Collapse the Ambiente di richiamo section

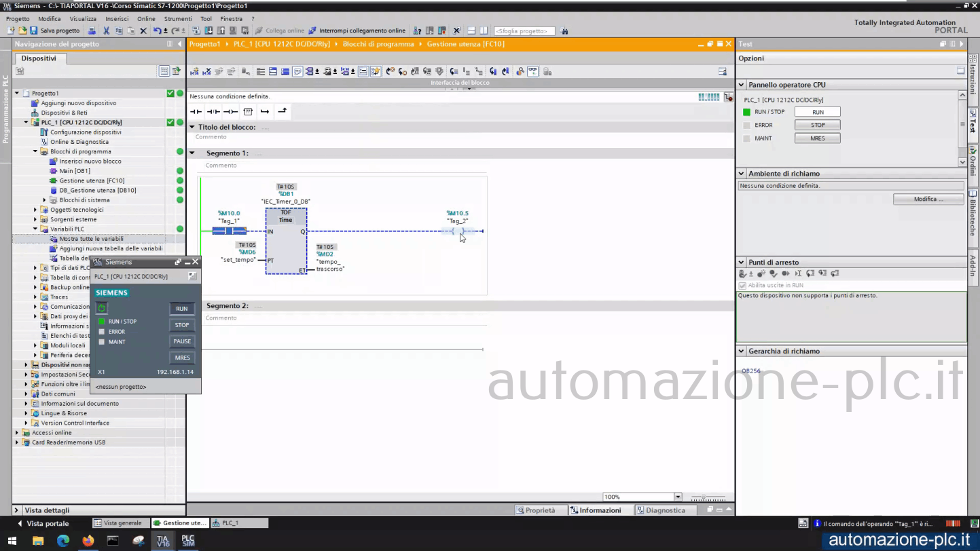click(742, 174)
